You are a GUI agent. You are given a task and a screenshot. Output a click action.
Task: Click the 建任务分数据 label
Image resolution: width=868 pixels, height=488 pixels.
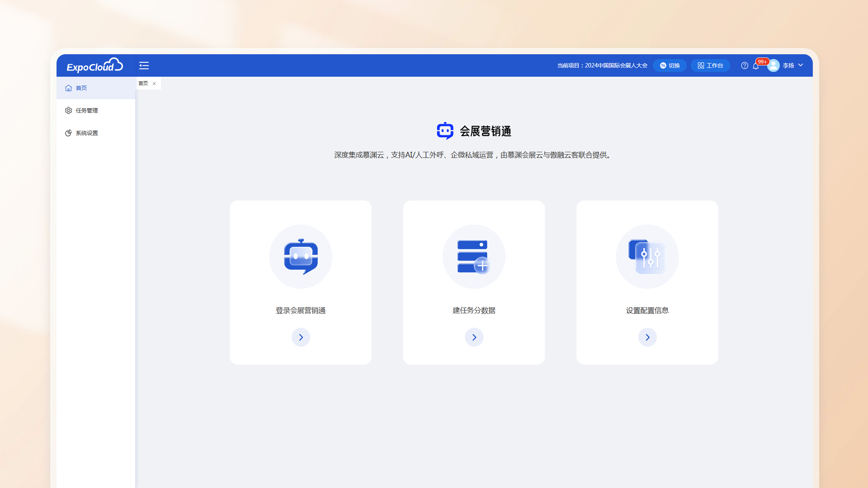point(474,310)
